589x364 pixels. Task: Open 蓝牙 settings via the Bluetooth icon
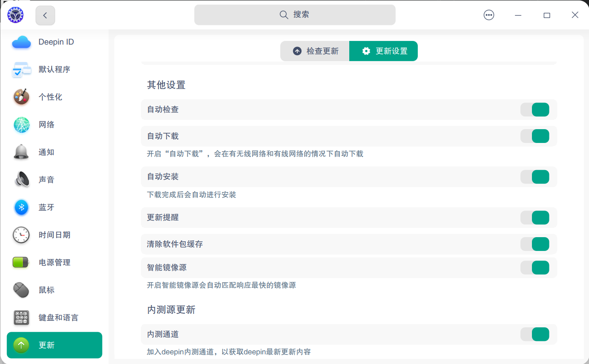(21, 207)
